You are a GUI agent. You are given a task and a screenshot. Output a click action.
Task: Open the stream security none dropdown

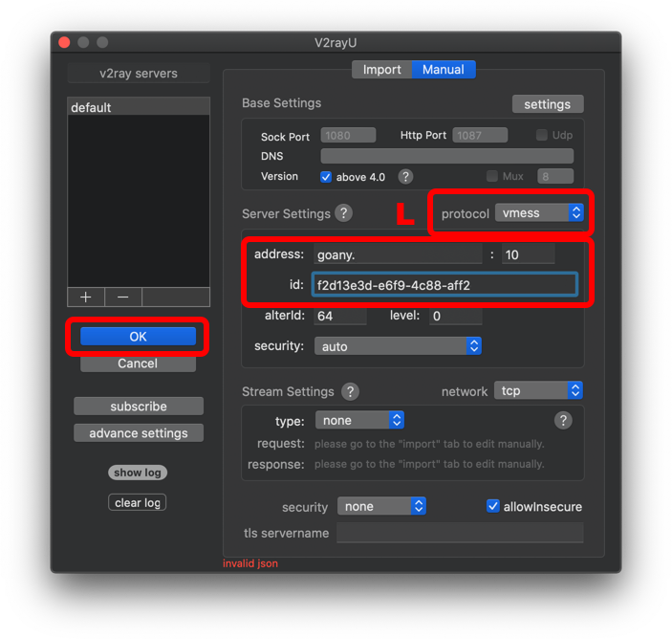coord(381,506)
